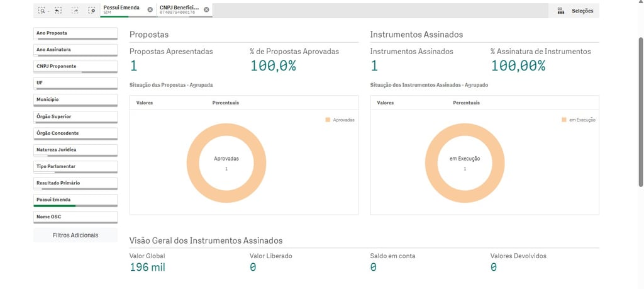
Task: Step back in selections
Action: click(58, 10)
